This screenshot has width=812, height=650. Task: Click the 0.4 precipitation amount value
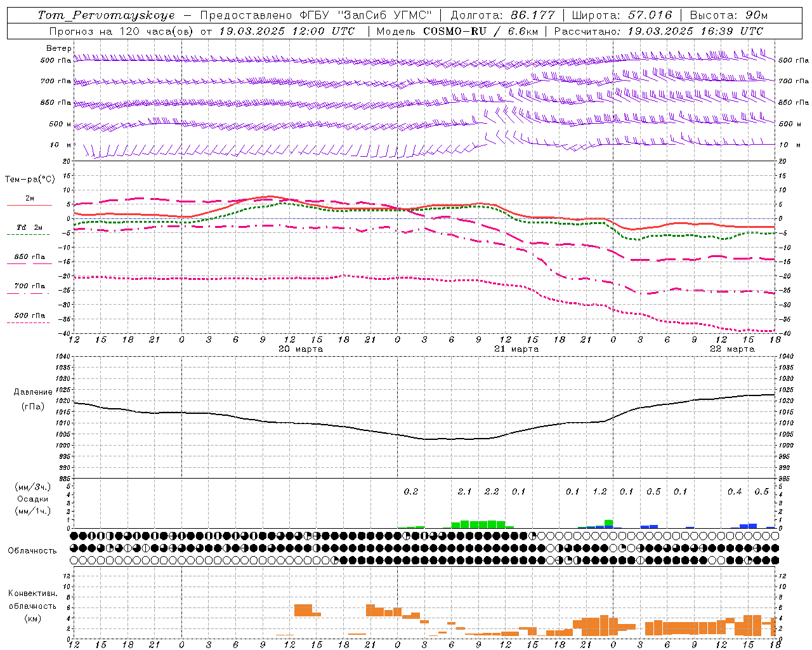(x=735, y=491)
